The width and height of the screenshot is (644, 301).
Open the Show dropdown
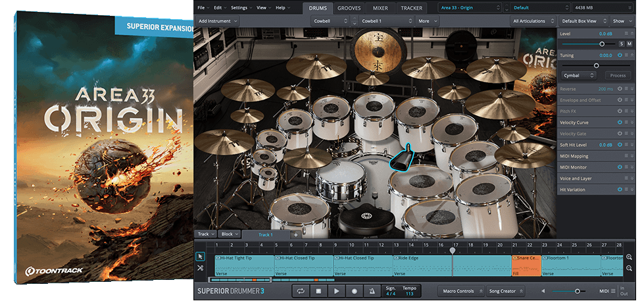pyautogui.click(x=622, y=21)
